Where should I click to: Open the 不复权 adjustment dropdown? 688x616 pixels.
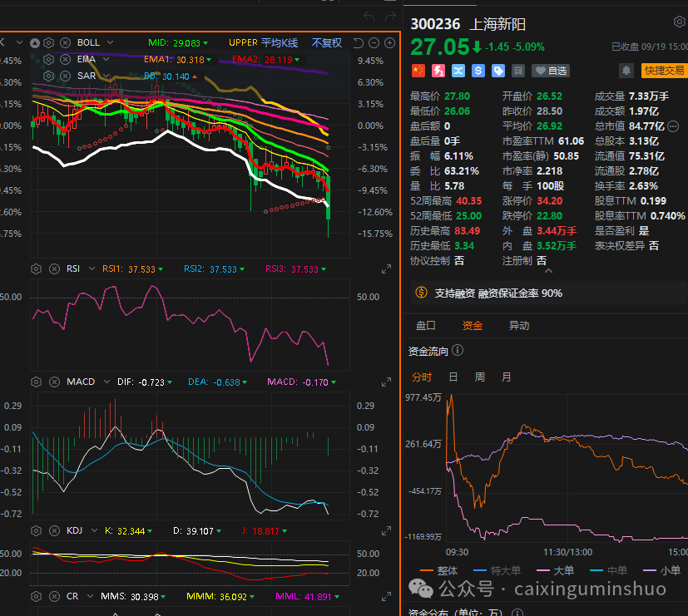pos(327,42)
